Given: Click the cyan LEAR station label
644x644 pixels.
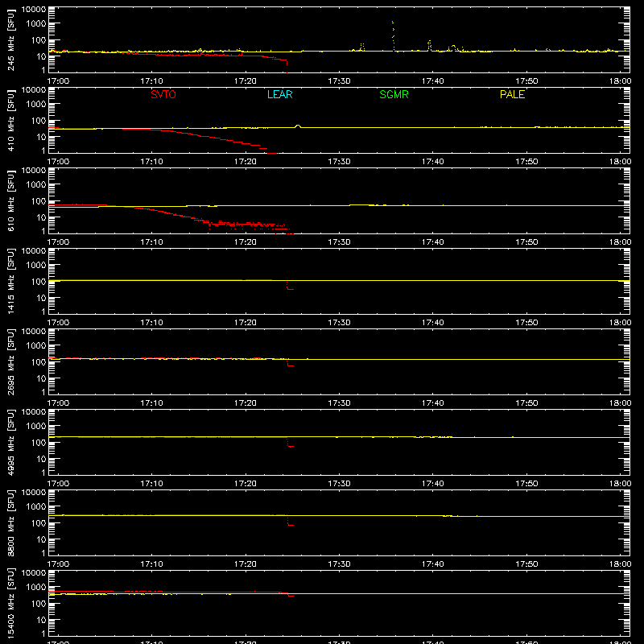Looking at the screenshot, I should point(279,94).
